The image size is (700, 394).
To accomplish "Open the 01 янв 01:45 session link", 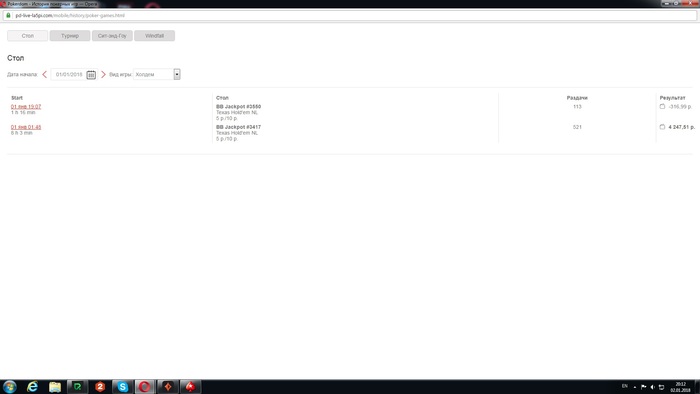I will coord(26,127).
